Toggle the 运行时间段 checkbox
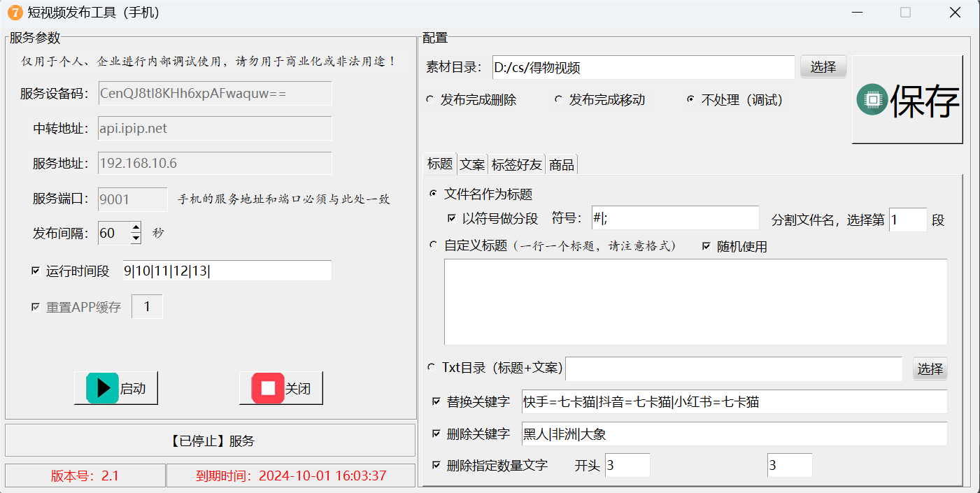 36,271
